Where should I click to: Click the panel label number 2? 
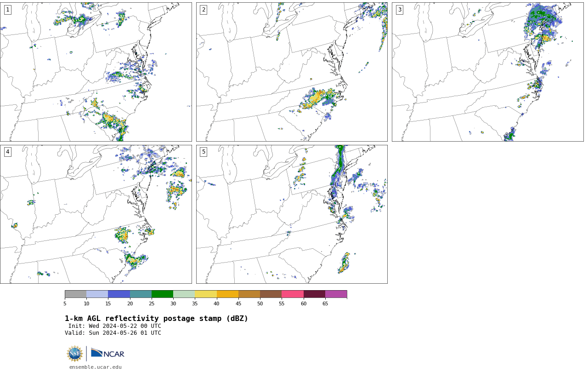click(x=204, y=10)
